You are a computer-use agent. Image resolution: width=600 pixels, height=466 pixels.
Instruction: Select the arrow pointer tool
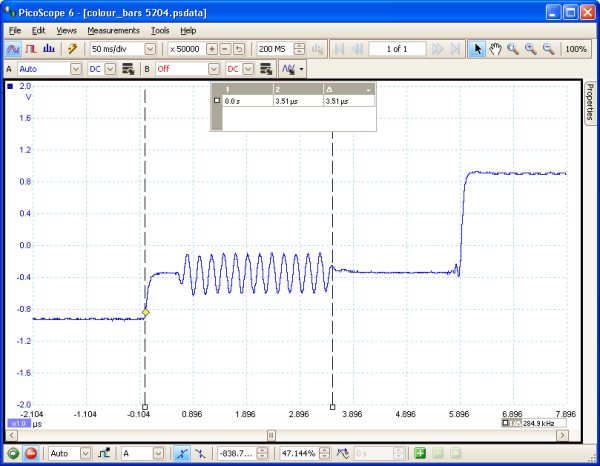(477, 49)
